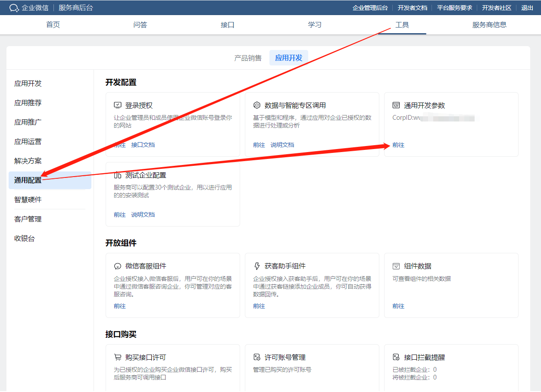This screenshot has height=392, width=541.
Task: Click the 通用开发参数 code icon
Action: tap(396, 105)
